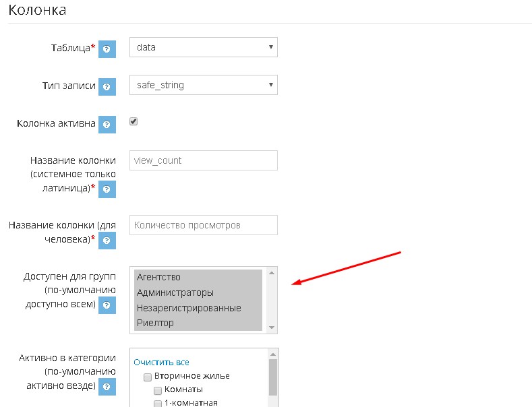Tick the 1-комнатная category checkbox

[x=158, y=403]
